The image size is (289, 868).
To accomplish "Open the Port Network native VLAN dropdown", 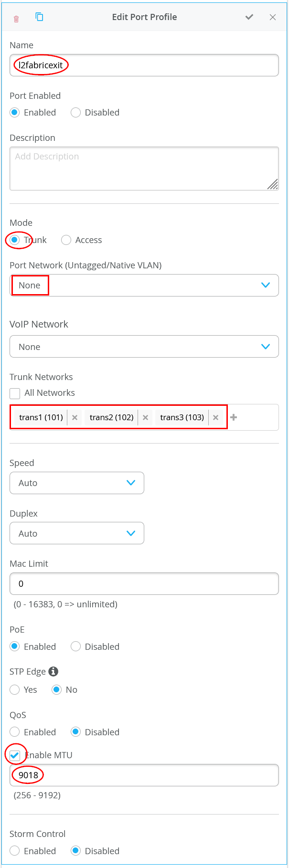I will click(144, 285).
